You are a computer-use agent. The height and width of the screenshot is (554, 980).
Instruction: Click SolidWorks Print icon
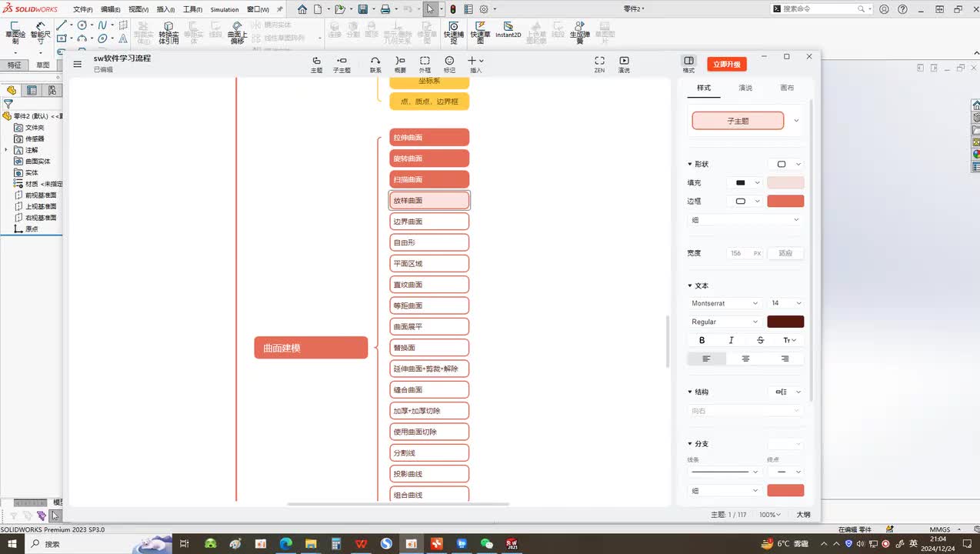coord(385,9)
